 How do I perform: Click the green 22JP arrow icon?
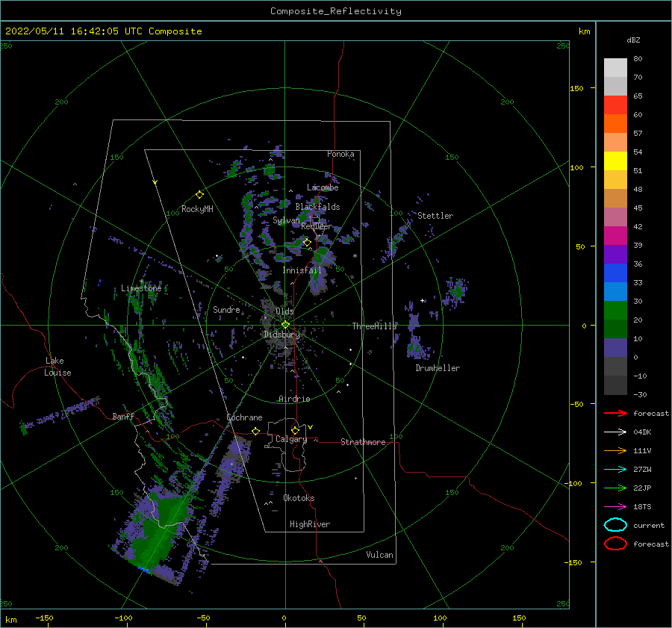615,488
